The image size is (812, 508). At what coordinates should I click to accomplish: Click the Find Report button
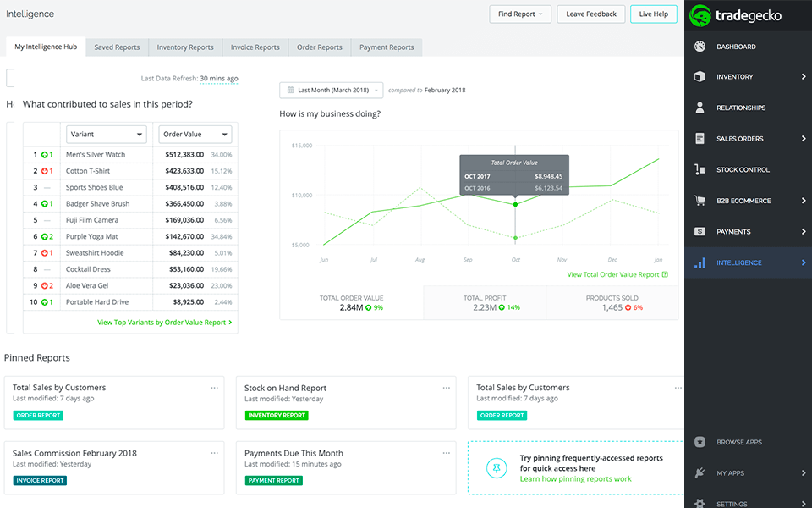pos(519,14)
